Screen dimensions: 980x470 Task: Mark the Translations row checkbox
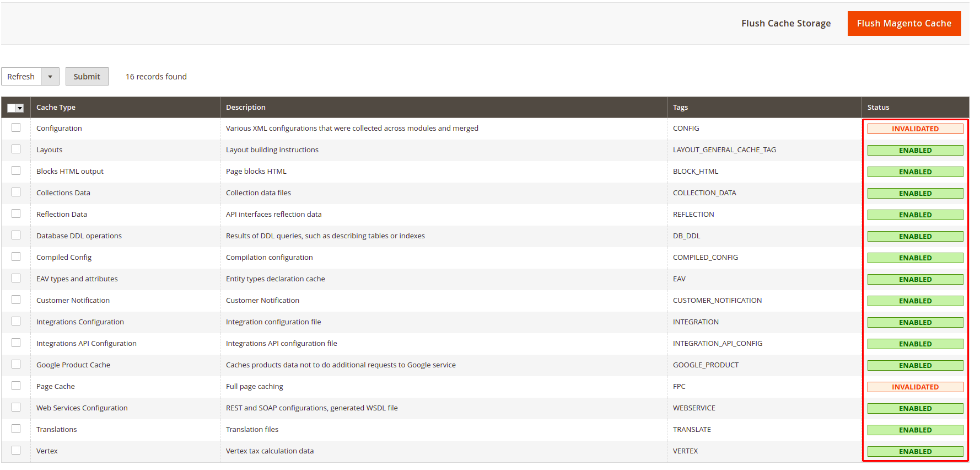coord(16,429)
